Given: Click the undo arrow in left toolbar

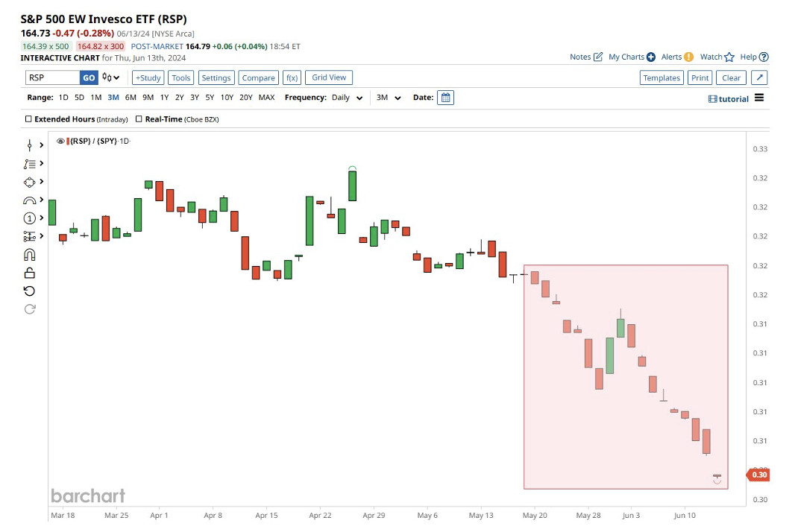Looking at the screenshot, I should tap(30, 291).
